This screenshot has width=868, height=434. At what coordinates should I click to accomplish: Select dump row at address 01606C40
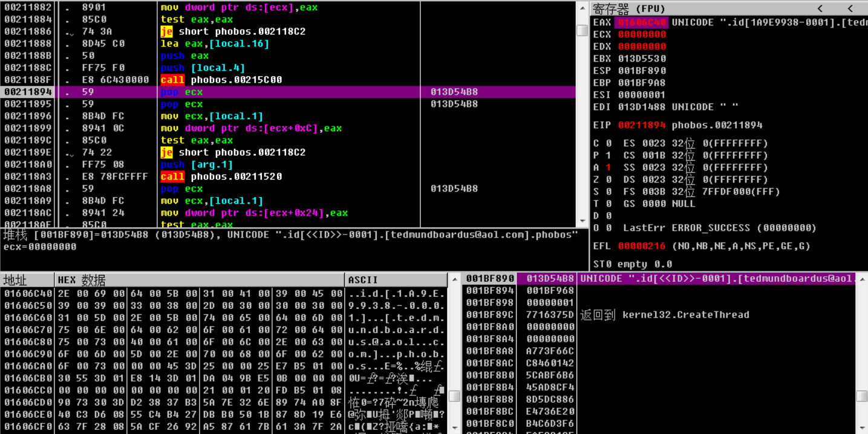(x=224, y=293)
